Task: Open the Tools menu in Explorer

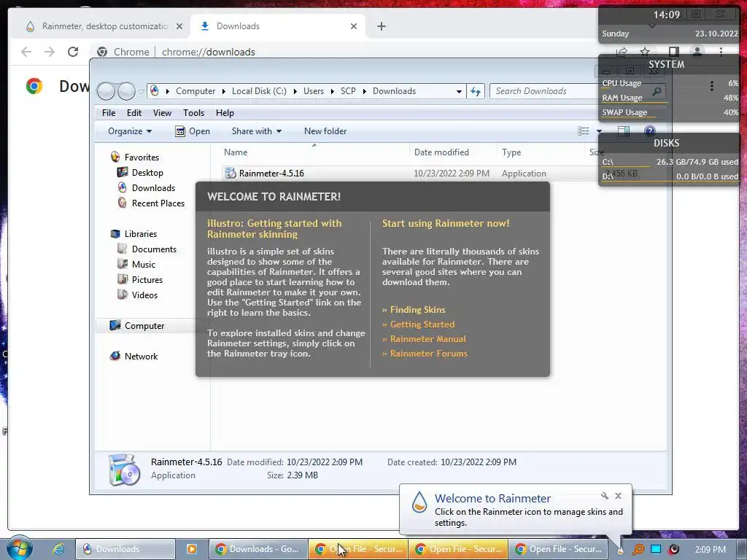Action: coord(193,113)
